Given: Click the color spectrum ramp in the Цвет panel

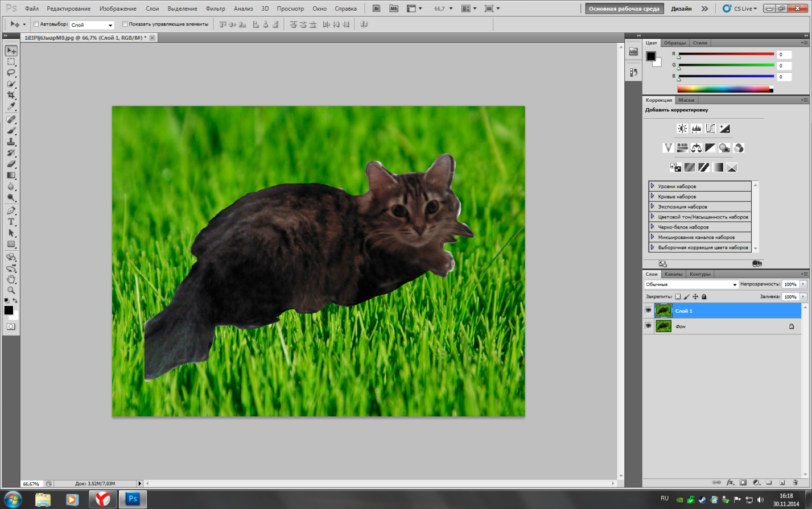Looking at the screenshot, I should click(x=725, y=89).
